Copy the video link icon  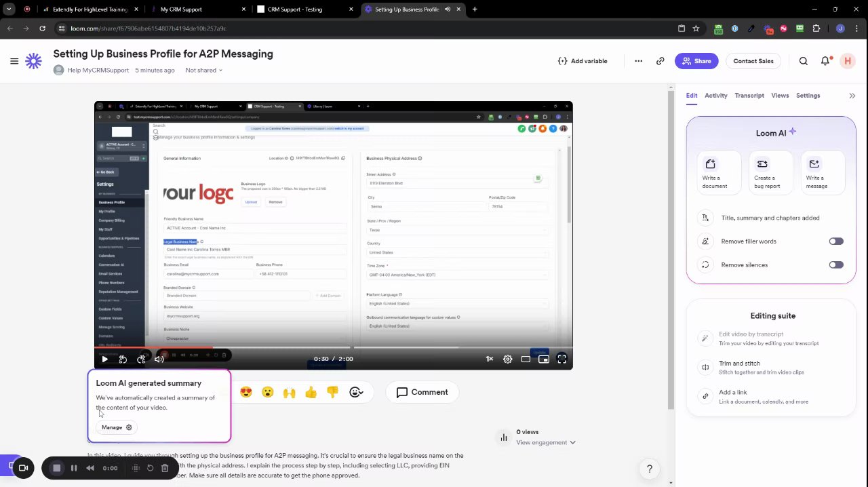pyautogui.click(x=660, y=61)
